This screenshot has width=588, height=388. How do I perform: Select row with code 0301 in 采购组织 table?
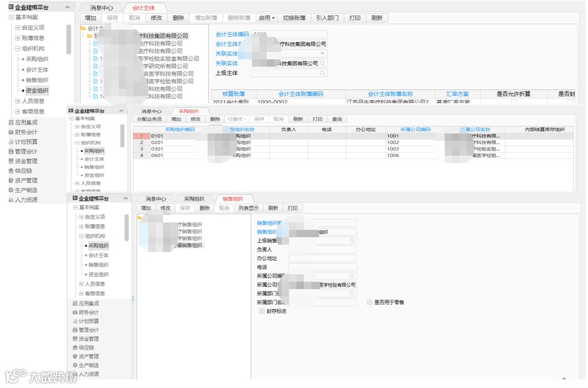353,149
